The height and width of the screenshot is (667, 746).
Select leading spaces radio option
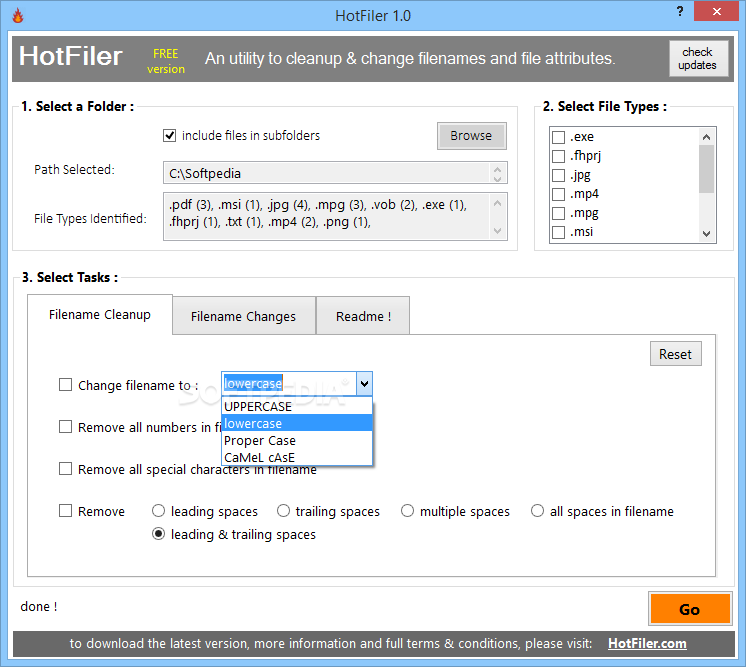pos(158,511)
